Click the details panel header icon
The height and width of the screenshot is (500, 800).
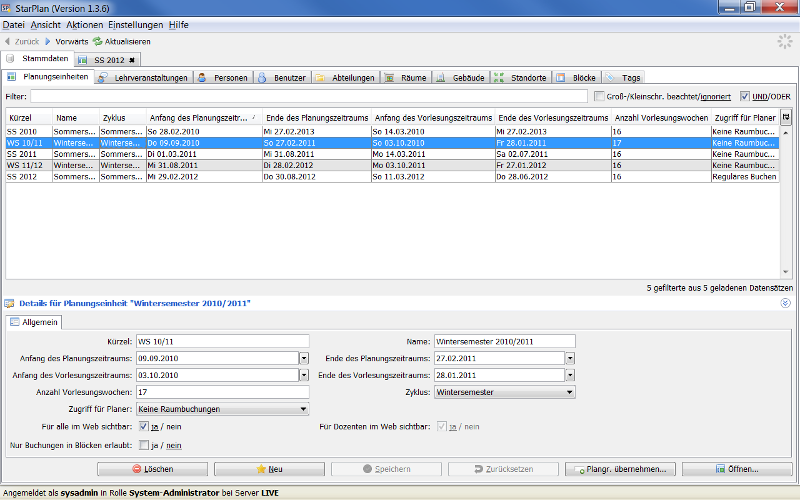click(x=9, y=304)
